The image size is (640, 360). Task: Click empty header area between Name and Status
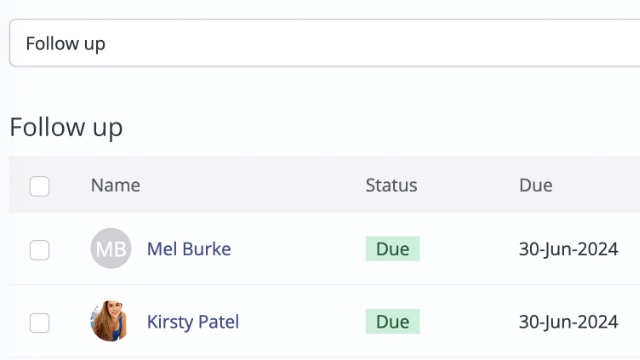pyautogui.click(x=253, y=185)
